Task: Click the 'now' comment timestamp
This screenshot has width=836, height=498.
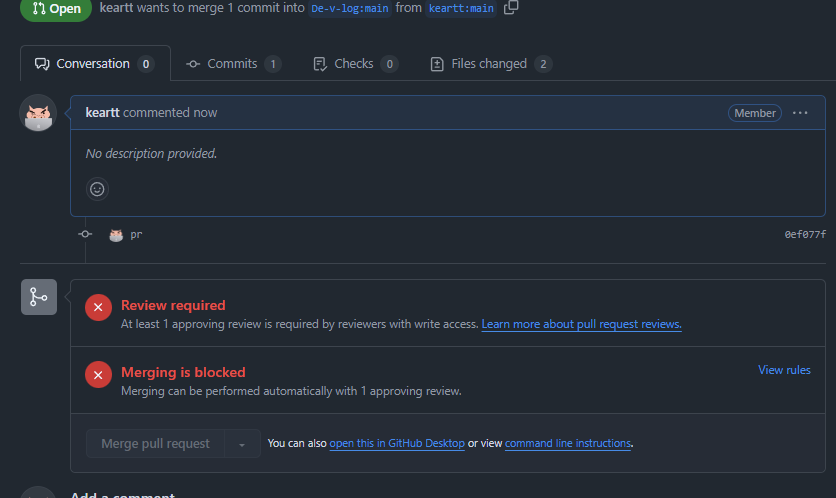Action: (x=205, y=113)
